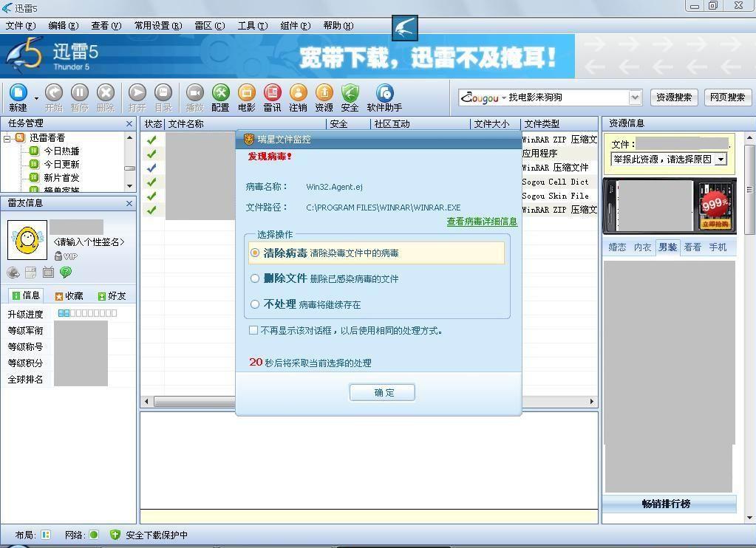Click the 安全 security shield toolbar icon

coord(350,92)
